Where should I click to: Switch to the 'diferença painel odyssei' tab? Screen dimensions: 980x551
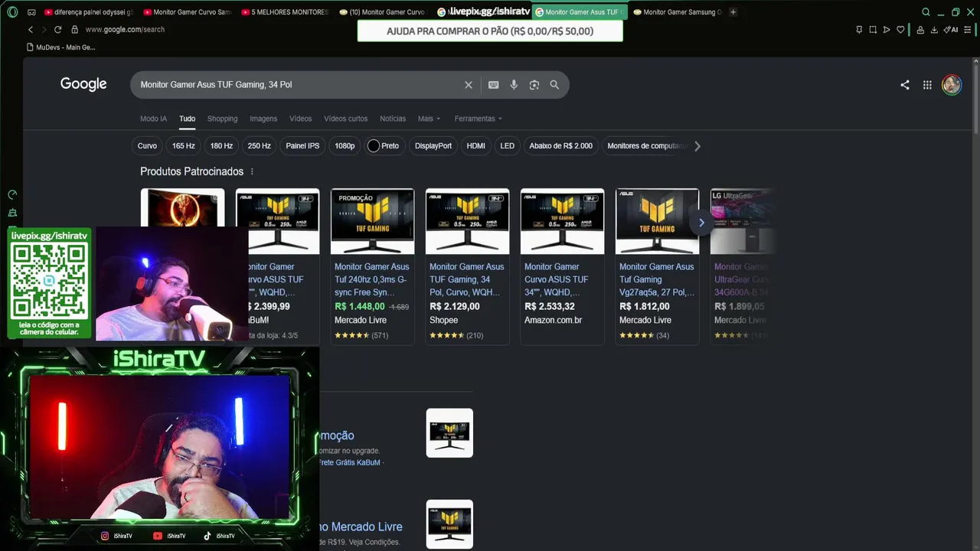click(x=89, y=12)
